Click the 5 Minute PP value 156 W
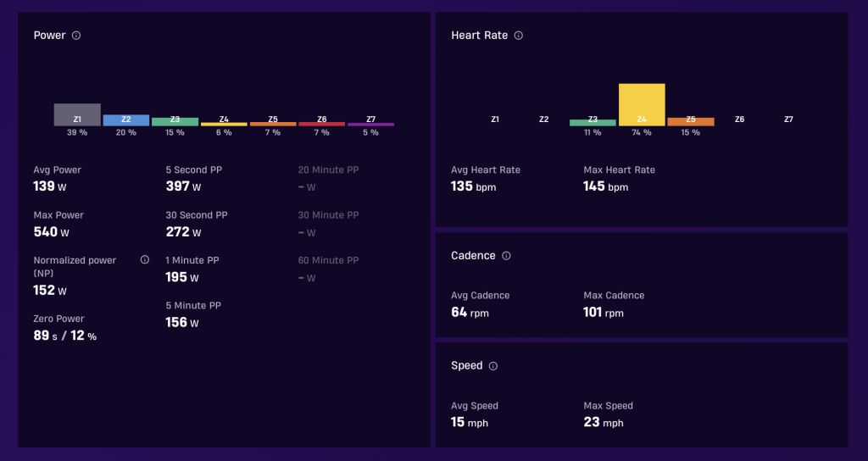Viewport: 868px width, 461px height. [x=182, y=323]
